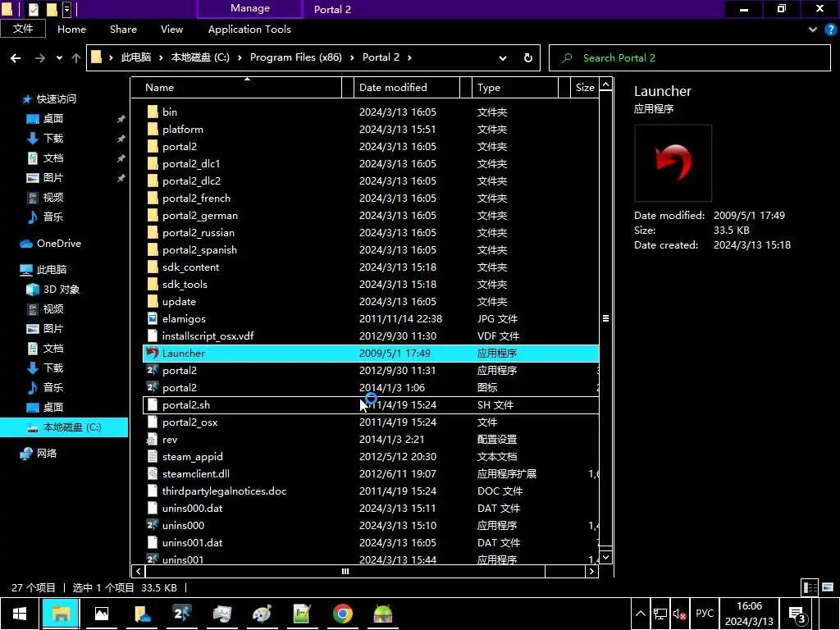Switch to large icons view button
This screenshot has height=630, width=840.
pyautogui.click(x=828, y=587)
